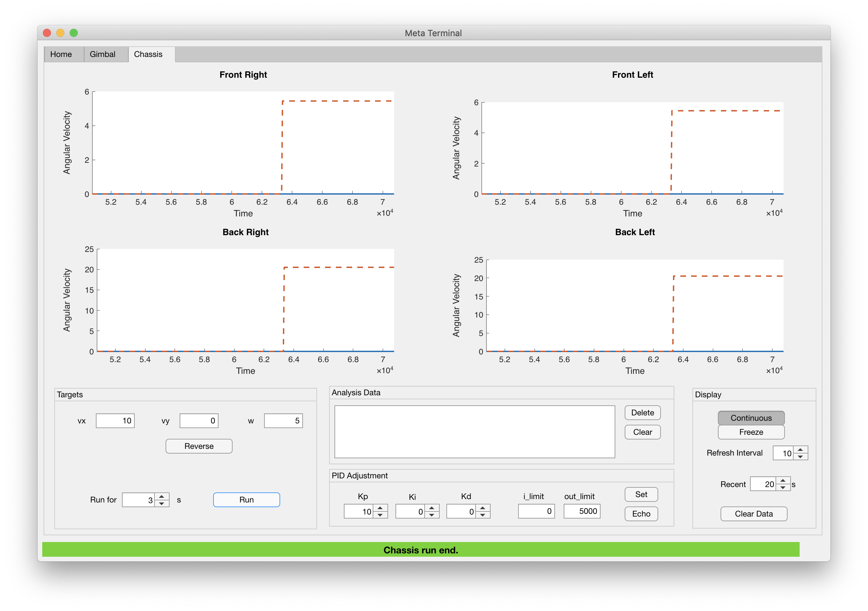868x611 pixels.
Task: Click the Ki value field
Action: click(410, 511)
